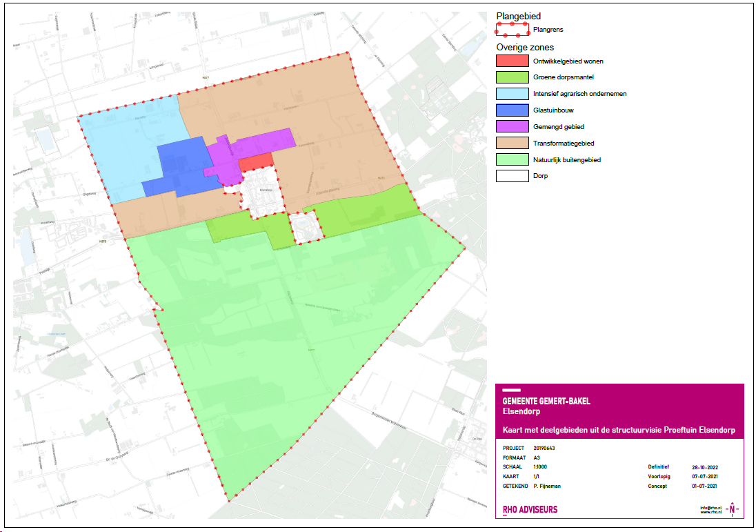This screenshot has height=532, width=756.
Task: Click the Plangrens dotted boundary legend symbol
Action: 513,30
